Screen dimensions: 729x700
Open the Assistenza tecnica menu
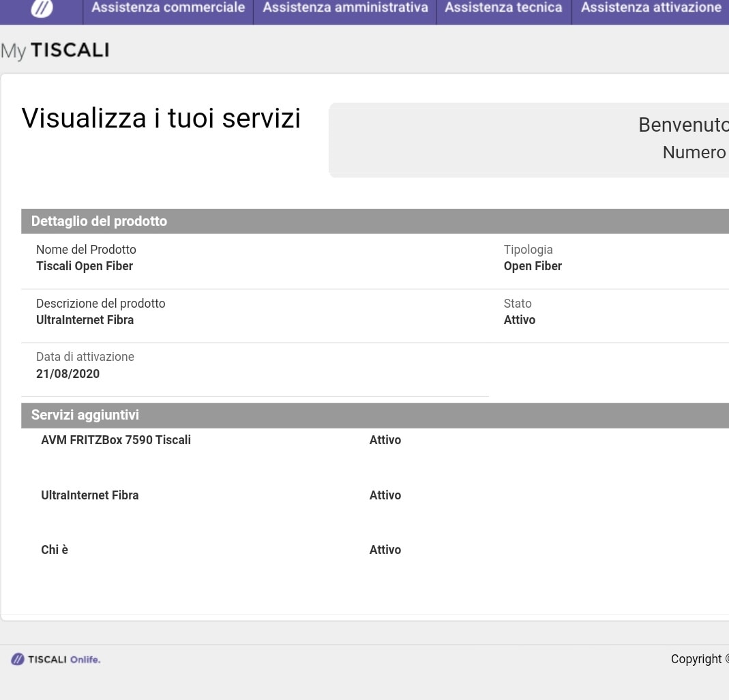pyautogui.click(x=503, y=8)
